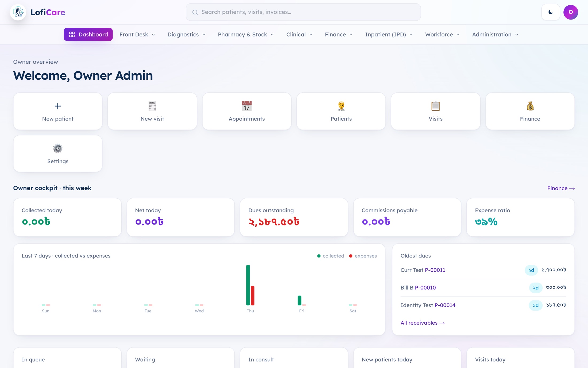
Task: Open the New patient card label
Action: point(58,119)
